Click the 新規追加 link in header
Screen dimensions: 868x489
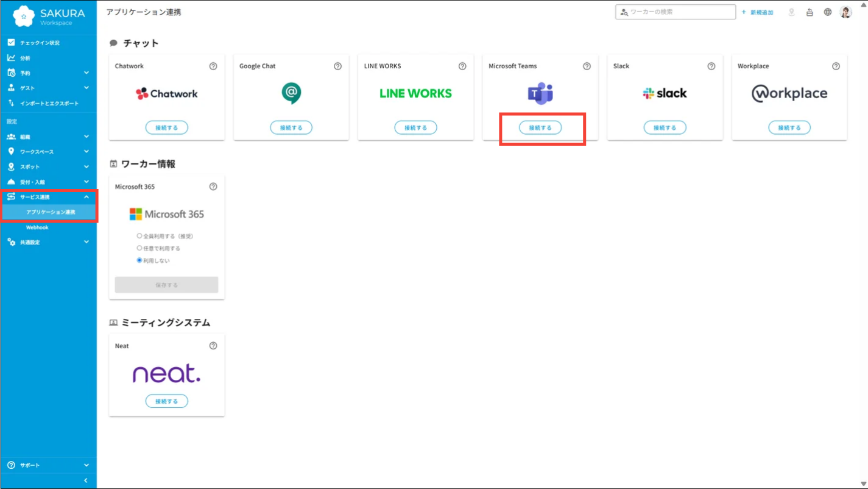(758, 12)
